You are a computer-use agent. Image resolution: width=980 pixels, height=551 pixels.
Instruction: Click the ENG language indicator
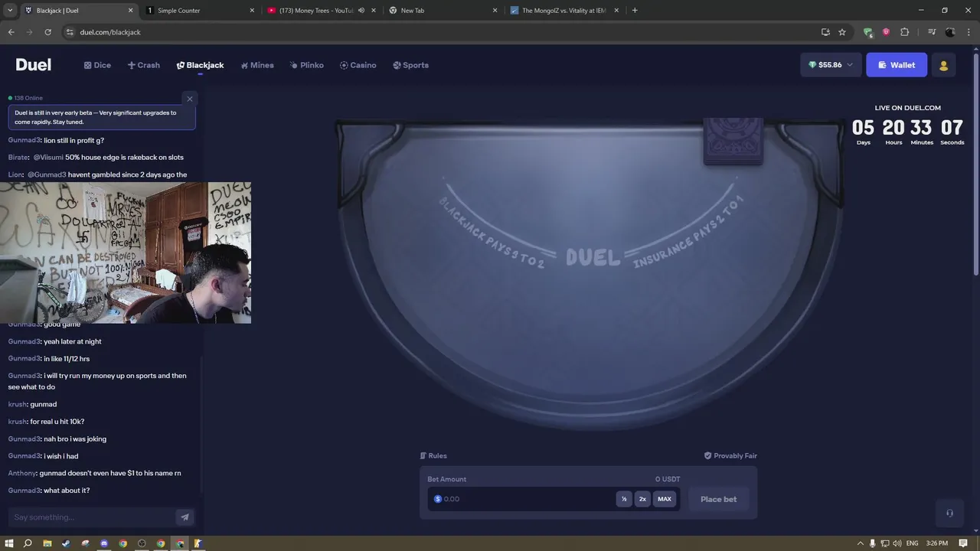pos(912,543)
